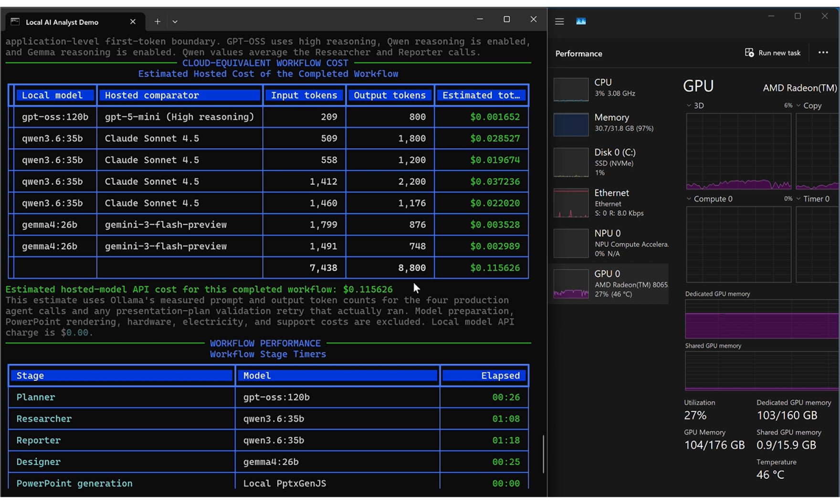This screenshot has width=840, height=504.
Task: Click the Planner stage row label
Action: pyautogui.click(x=36, y=397)
